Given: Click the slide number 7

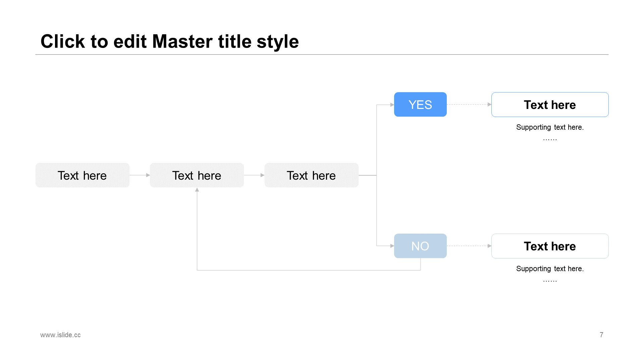Looking at the screenshot, I should (x=601, y=335).
